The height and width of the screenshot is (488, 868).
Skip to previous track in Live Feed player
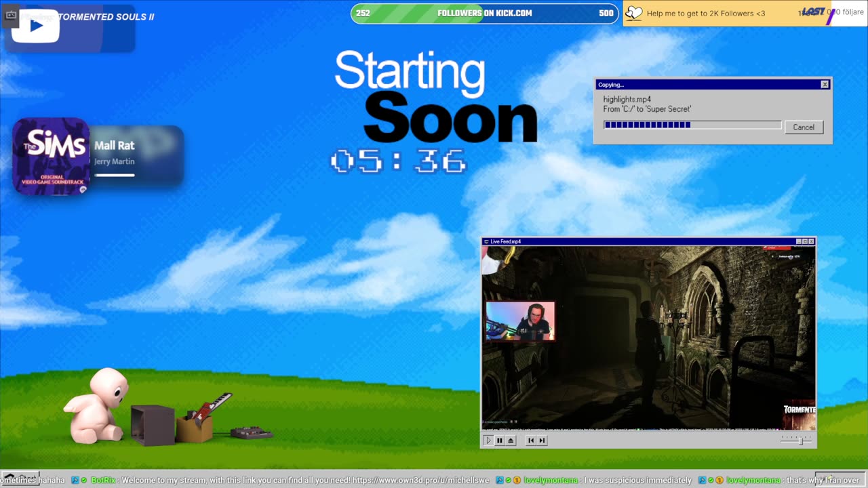tap(531, 441)
